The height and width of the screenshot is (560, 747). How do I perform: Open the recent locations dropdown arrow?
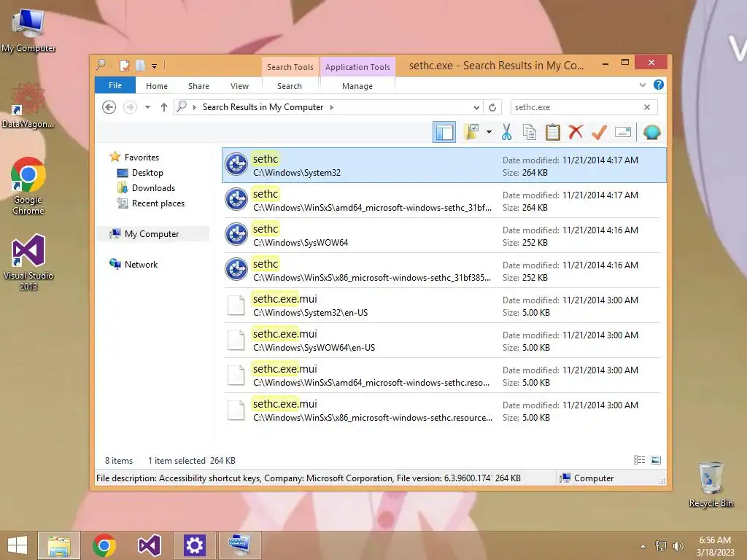coord(147,107)
